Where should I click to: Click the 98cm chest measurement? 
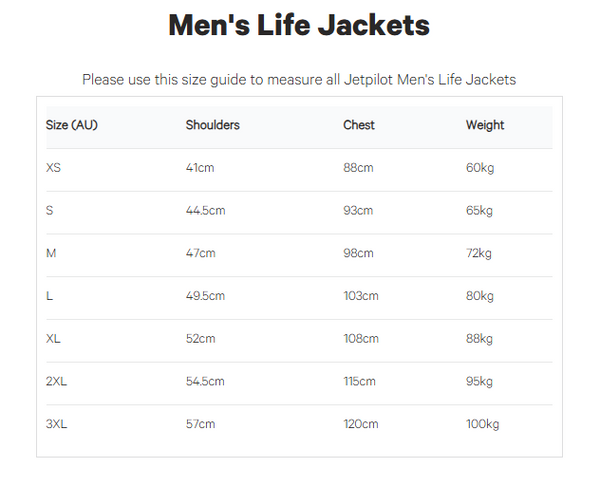(358, 253)
